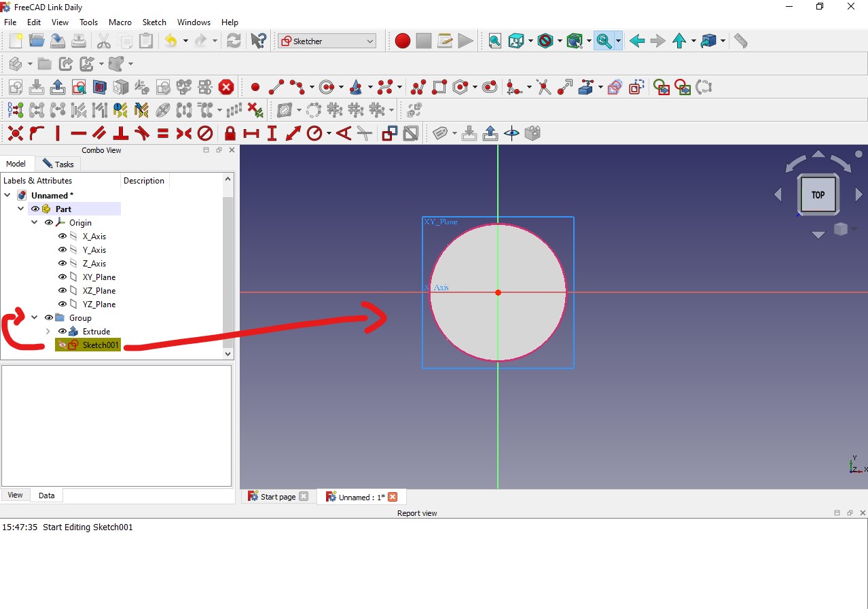This screenshot has height=609, width=868.
Task: Open the workbench selector dropdown
Action: pos(326,41)
